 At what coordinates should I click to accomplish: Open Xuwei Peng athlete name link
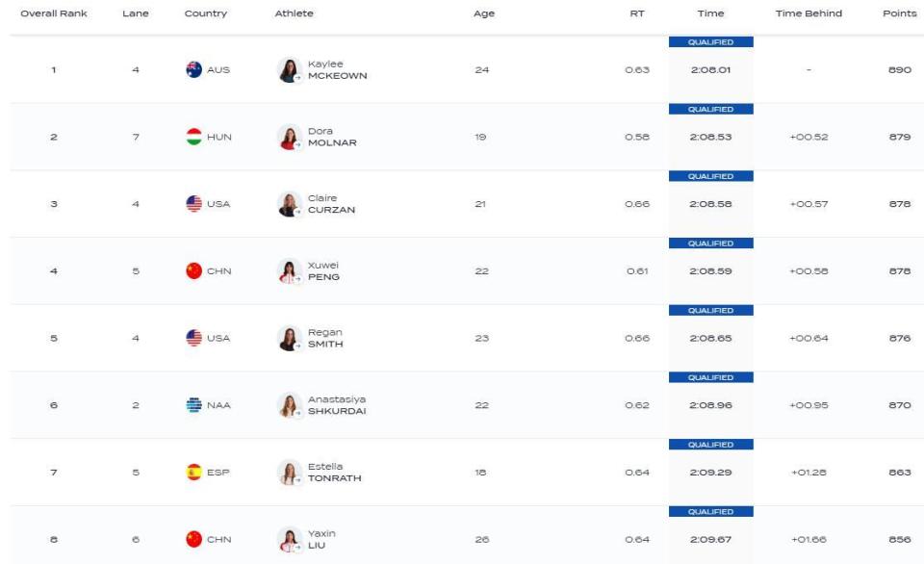[323, 271]
